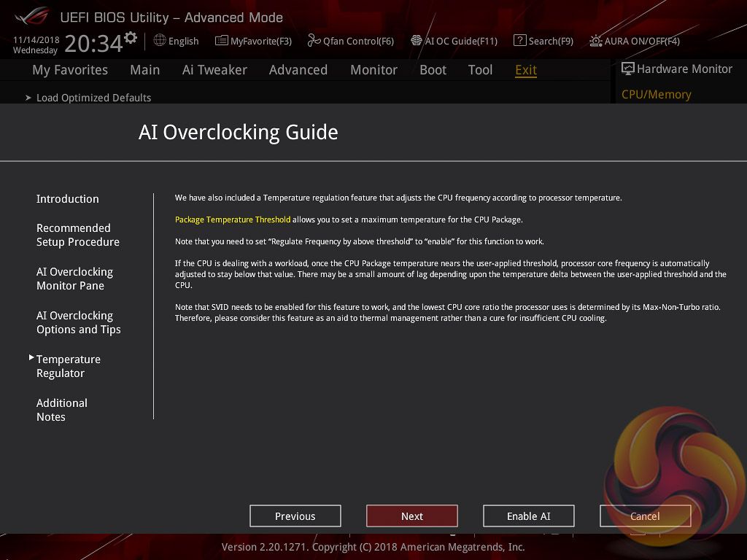The height and width of the screenshot is (560, 747).
Task: Click the Hardware Monitor display icon
Action: coord(628,69)
